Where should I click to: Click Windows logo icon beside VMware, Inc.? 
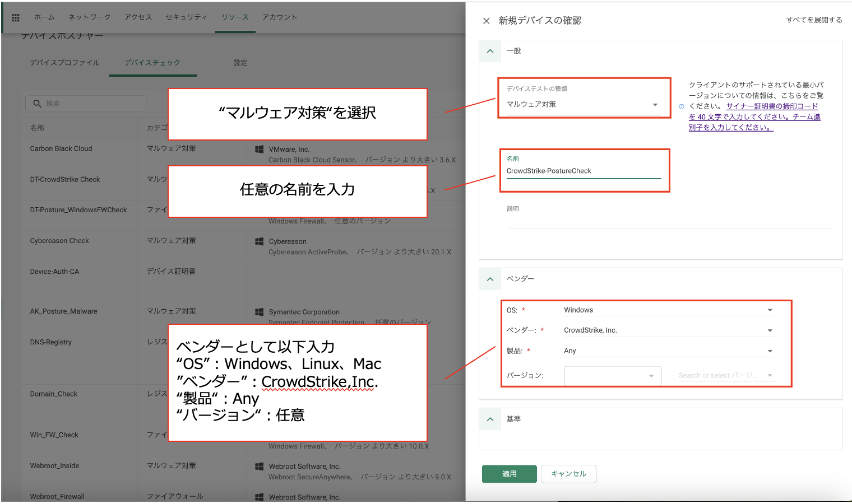coord(260,150)
